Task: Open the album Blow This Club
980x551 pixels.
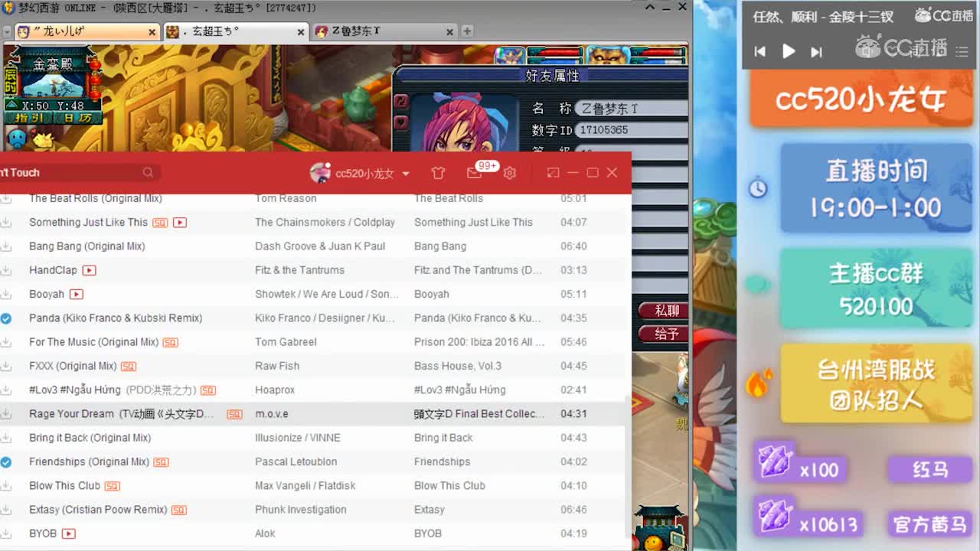Action: point(449,486)
